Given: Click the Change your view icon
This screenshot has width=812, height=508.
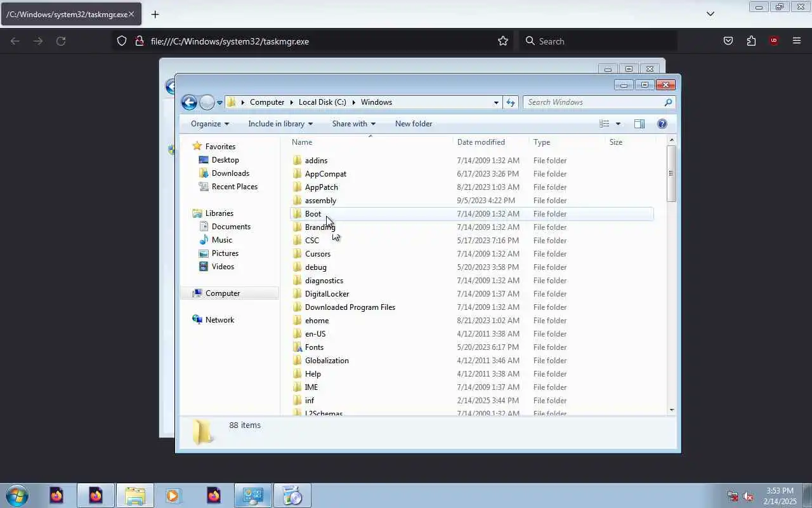Looking at the screenshot, I should point(605,124).
